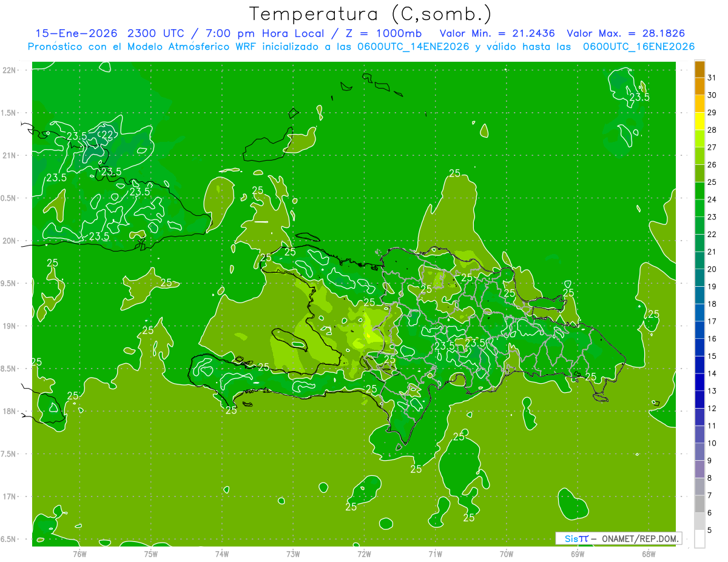The height and width of the screenshot is (562, 728).
Task: Click color scale label '28'
Action: (712, 130)
